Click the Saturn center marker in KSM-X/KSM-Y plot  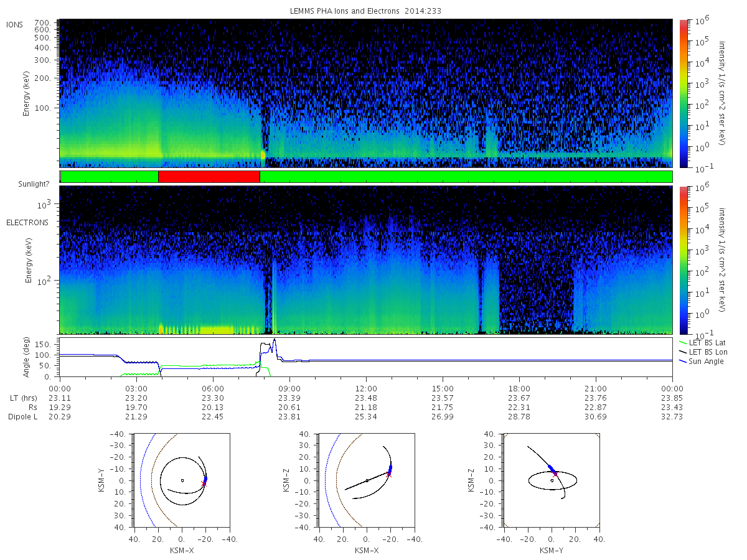coord(182,480)
